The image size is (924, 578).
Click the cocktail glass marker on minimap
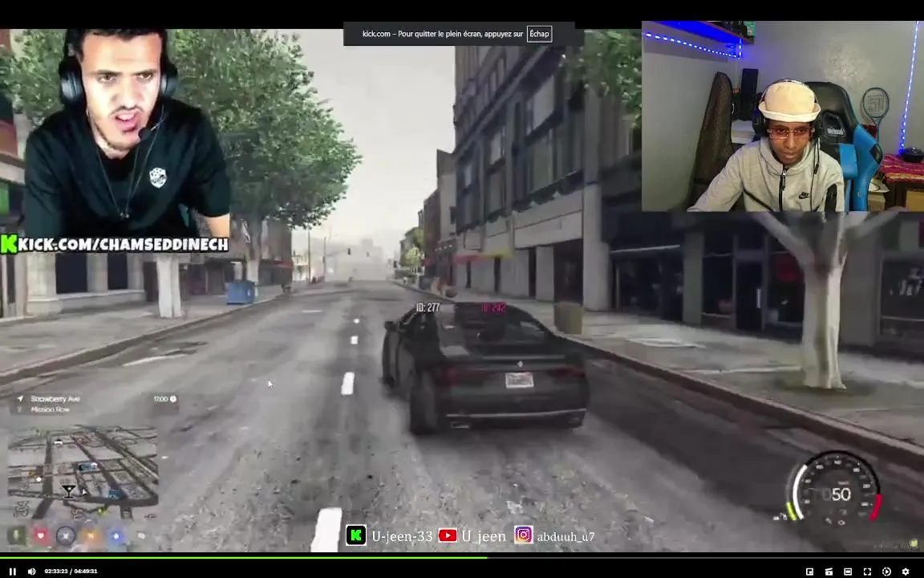point(69,491)
